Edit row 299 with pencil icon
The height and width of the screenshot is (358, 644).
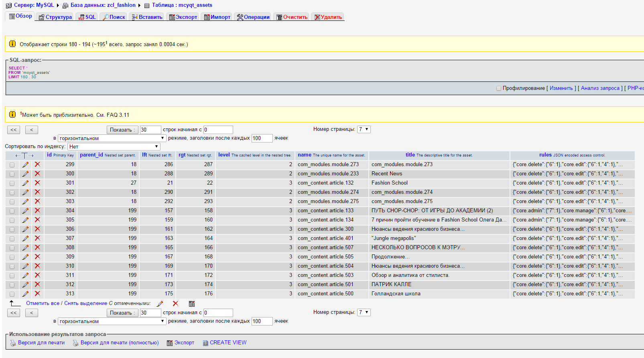click(x=25, y=165)
